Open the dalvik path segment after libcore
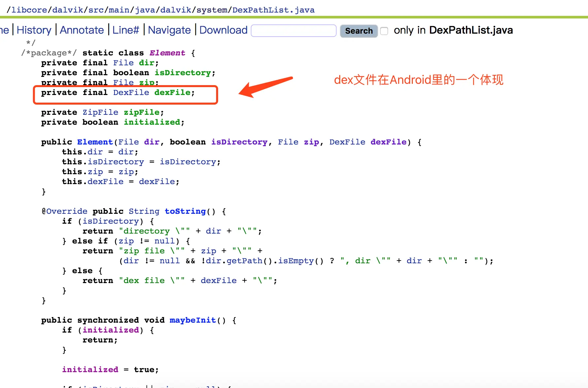The width and height of the screenshot is (588, 388). click(68, 10)
